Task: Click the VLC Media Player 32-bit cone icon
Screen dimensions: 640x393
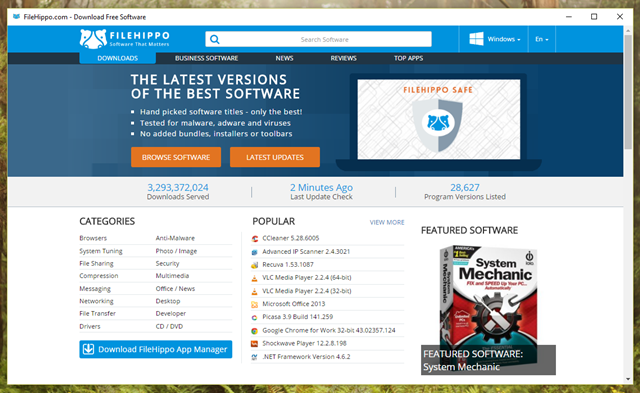Action: point(255,291)
